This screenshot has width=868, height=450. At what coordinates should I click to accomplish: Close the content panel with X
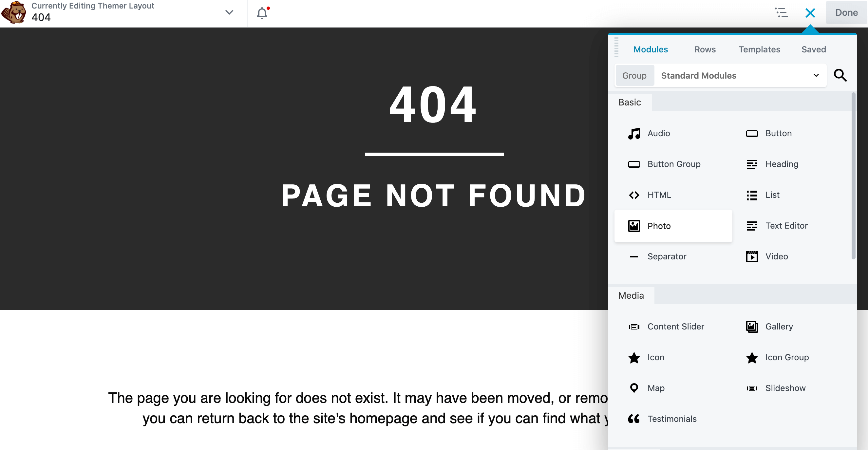pyautogui.click(x=810, y=13)
